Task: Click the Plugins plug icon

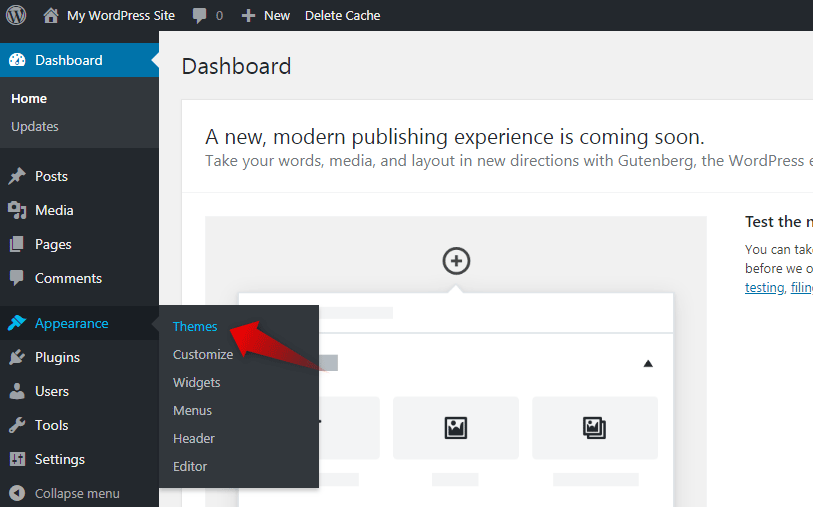Action: coord(17,357)
